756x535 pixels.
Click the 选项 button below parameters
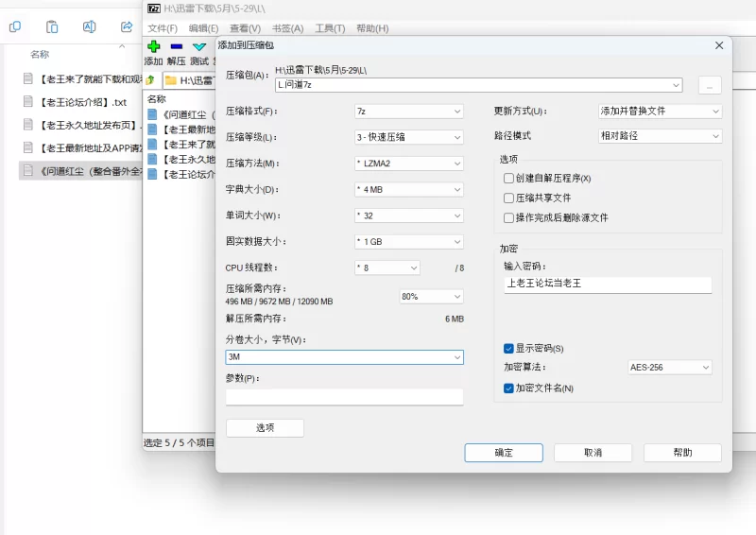tap(265, 428)
